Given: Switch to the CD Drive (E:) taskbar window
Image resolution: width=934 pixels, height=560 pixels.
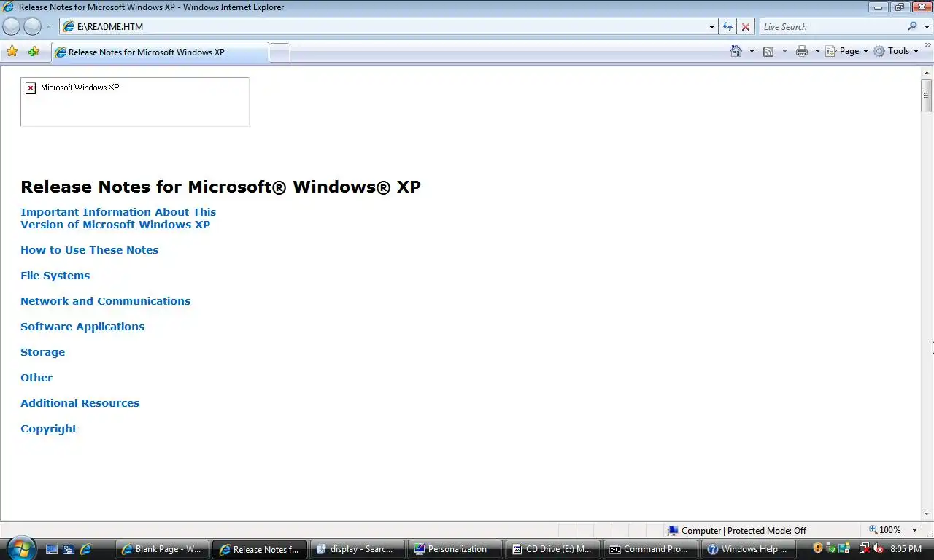Looking at the screenshot, I should tap(552, 549).
